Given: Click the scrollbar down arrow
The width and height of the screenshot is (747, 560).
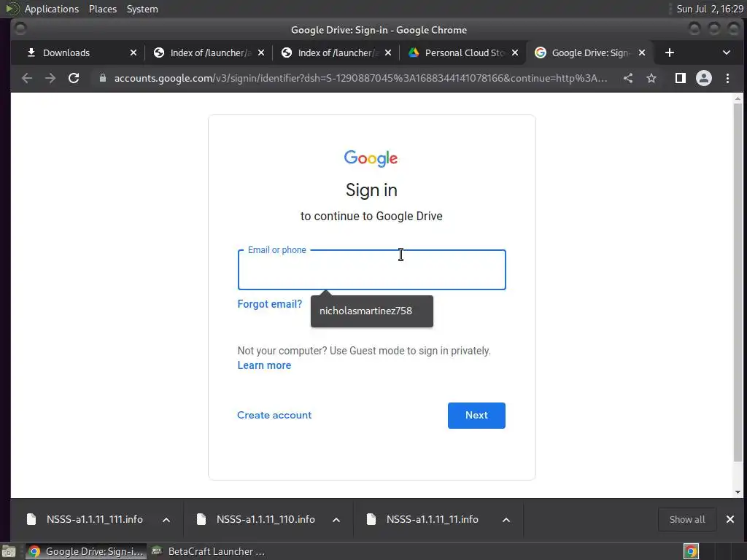Looking at the screenshot, I should [x=738, y=492].
